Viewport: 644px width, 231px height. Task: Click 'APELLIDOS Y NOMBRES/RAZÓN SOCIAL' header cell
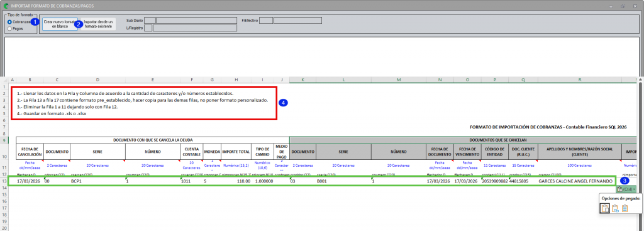[579, 152]
